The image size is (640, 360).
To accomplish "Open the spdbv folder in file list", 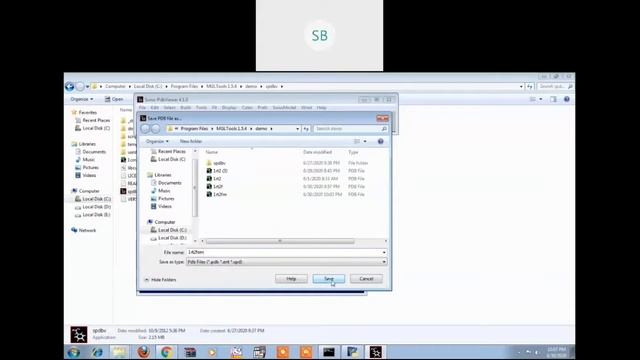I will [219, 163].
